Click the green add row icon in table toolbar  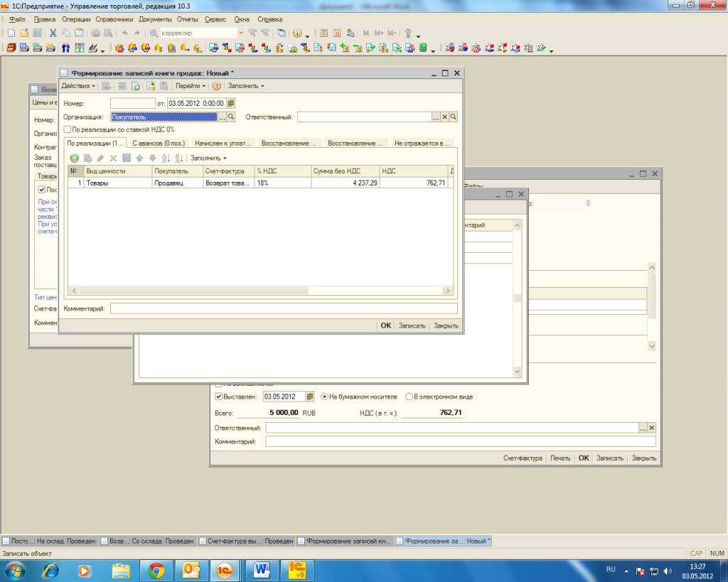75,158
